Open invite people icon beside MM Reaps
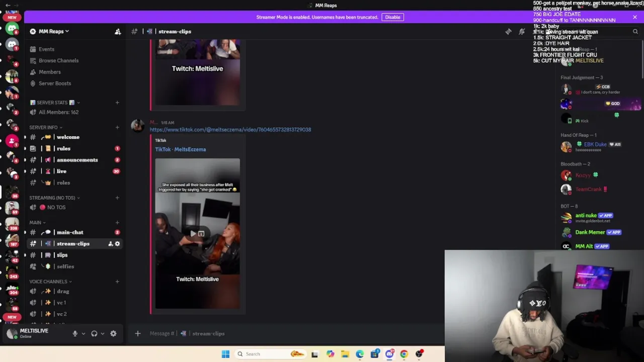The height and width of the screenshot is (362, 644). 118,31
